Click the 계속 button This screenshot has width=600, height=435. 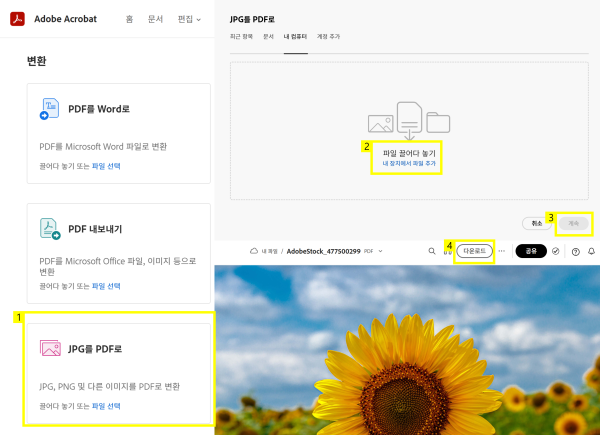click(573, 223)
